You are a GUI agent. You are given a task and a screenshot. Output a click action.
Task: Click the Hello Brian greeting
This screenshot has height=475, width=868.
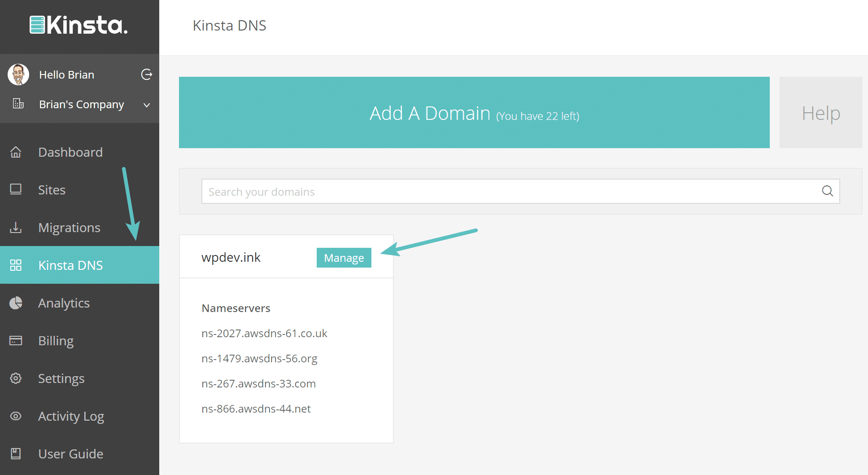point(67,75)
